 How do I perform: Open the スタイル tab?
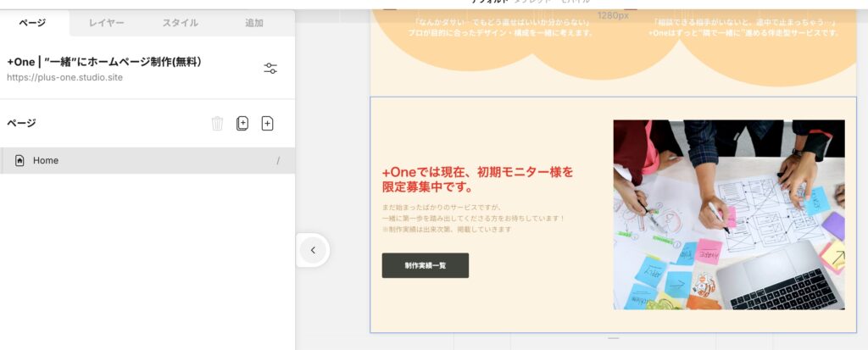[x=180, y=23]
